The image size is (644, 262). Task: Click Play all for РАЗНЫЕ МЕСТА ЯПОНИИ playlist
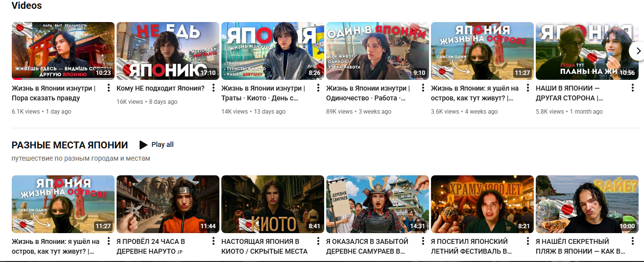pyautogui.click(x=157, y=144)
